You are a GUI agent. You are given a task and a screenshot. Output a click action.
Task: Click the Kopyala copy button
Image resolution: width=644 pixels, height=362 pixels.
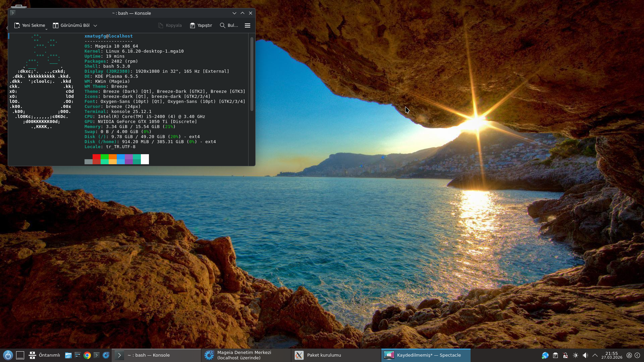[170, 25]
